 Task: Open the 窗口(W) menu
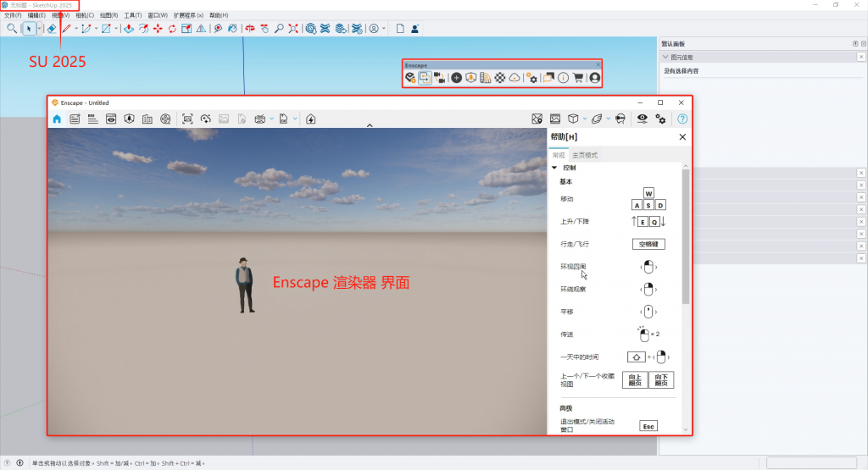[x=158, y=15]
